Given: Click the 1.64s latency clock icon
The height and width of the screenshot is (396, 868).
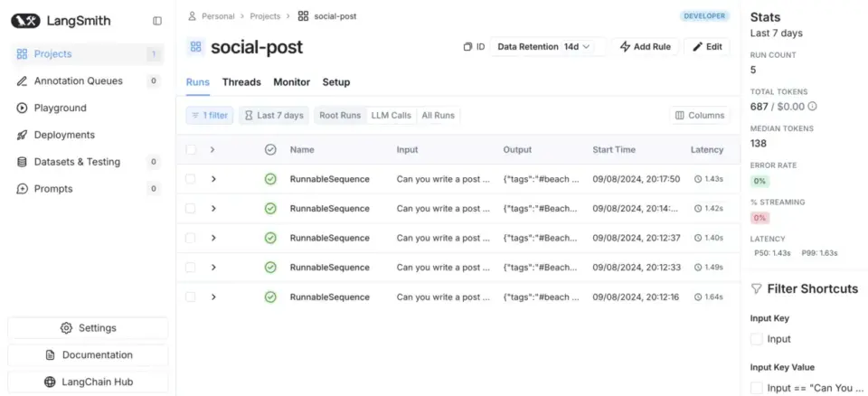Looking at the screenshot, I should [698, 297].
